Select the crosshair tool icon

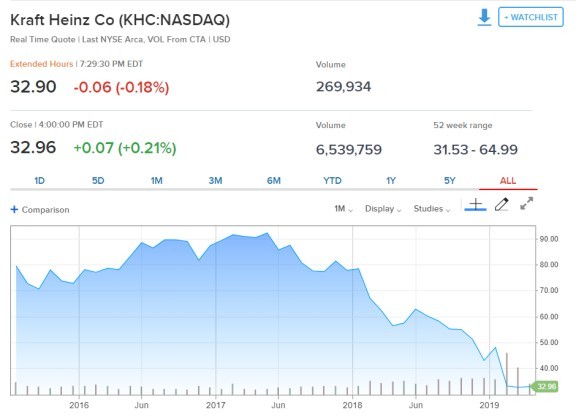click(x=475, y=205)
